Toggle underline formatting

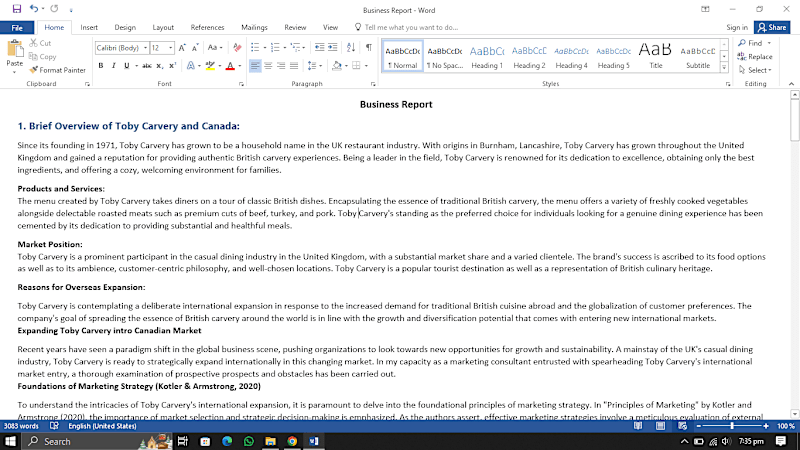[127, 66]
